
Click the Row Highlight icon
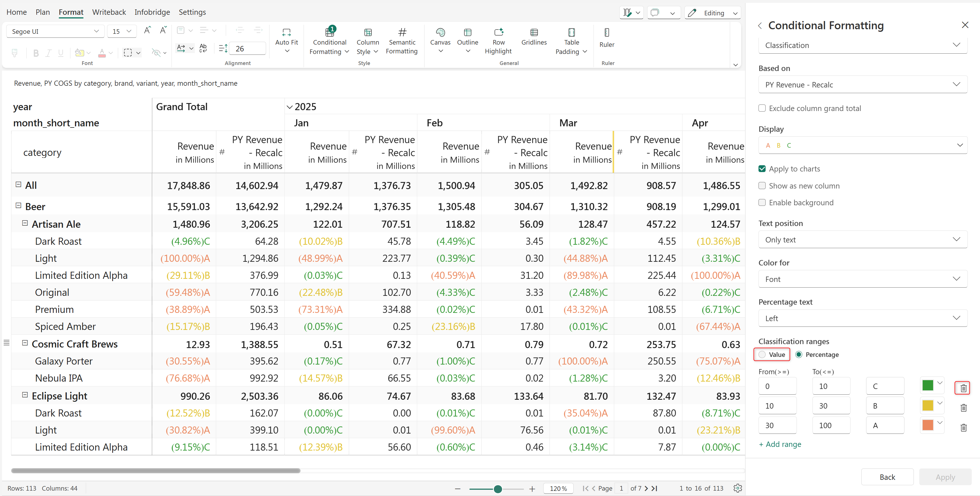point(498,33)
